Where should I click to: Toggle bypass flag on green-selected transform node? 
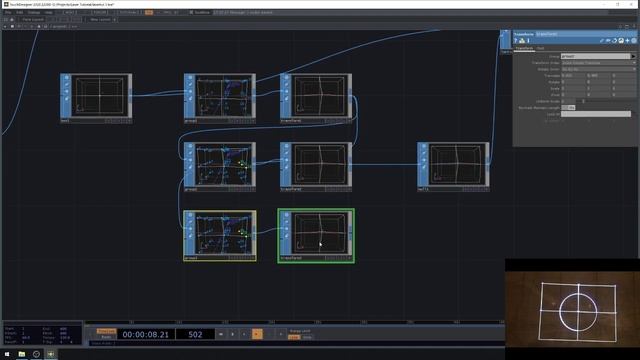pyautogui.click(x=286, y=222)
